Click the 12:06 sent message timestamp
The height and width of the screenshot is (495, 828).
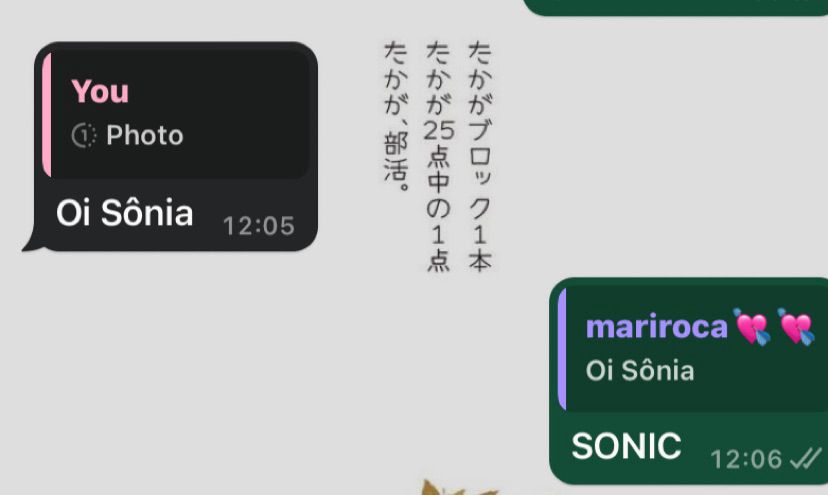point(746,459)
